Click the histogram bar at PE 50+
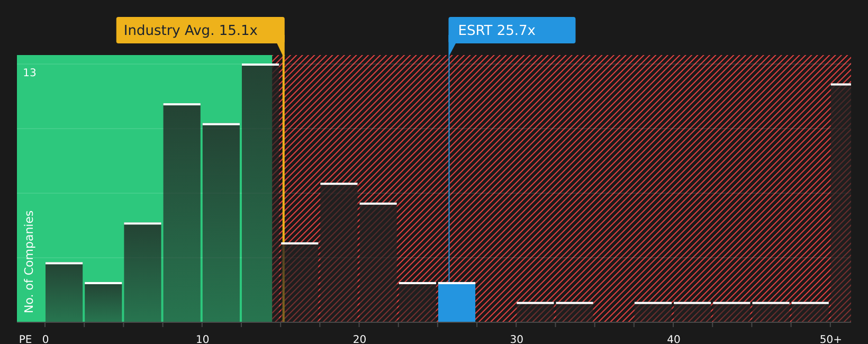The image size is (868, 344). pyautogui.click(x=841, y=203)
